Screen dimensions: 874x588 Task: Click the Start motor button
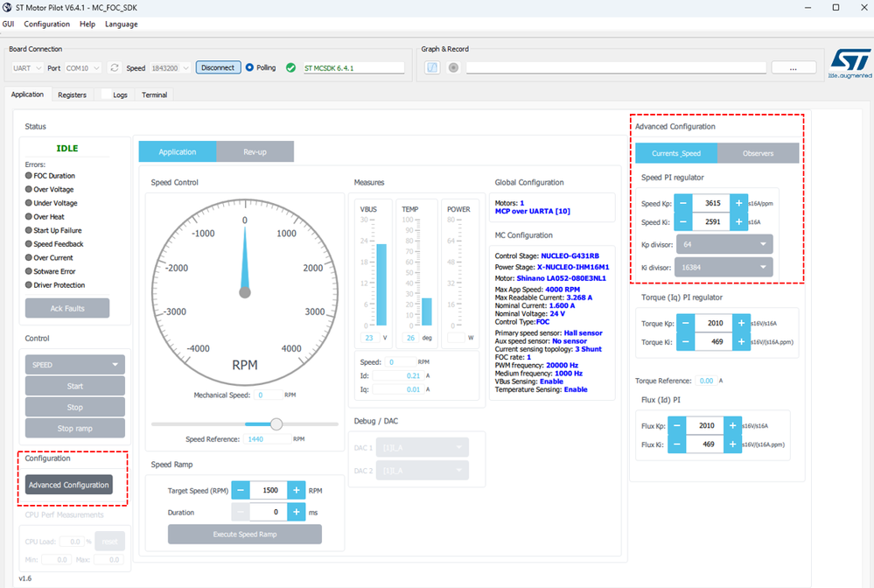(x=74, y=386)
